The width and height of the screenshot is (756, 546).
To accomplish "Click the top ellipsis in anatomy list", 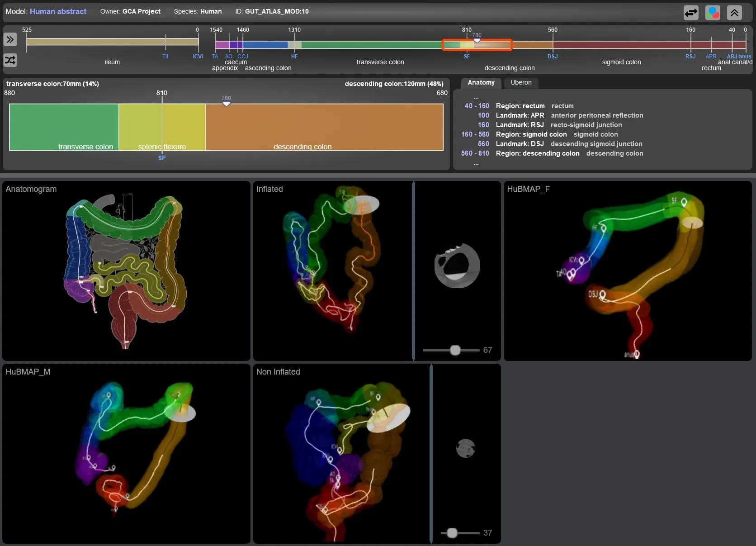I will (x=476, y=97).
